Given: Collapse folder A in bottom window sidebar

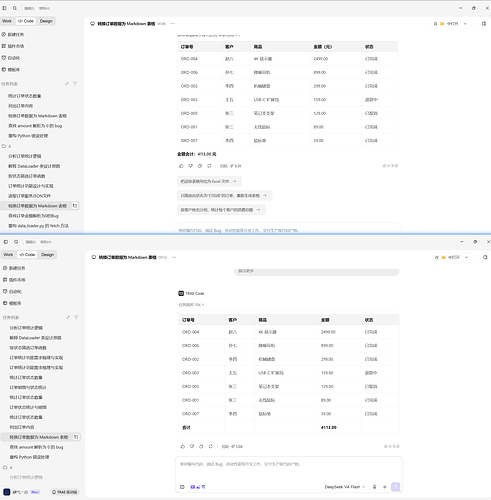Looking at the screenshot, I should tap(8, 468).
